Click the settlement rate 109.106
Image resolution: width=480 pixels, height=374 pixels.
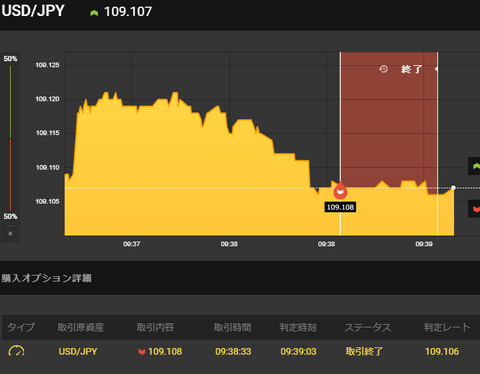442,351
